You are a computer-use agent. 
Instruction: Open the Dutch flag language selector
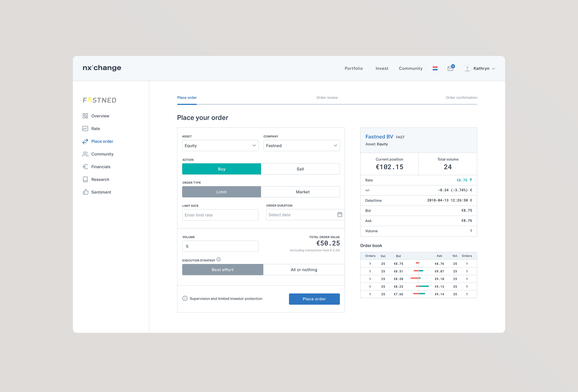(435, 68)
